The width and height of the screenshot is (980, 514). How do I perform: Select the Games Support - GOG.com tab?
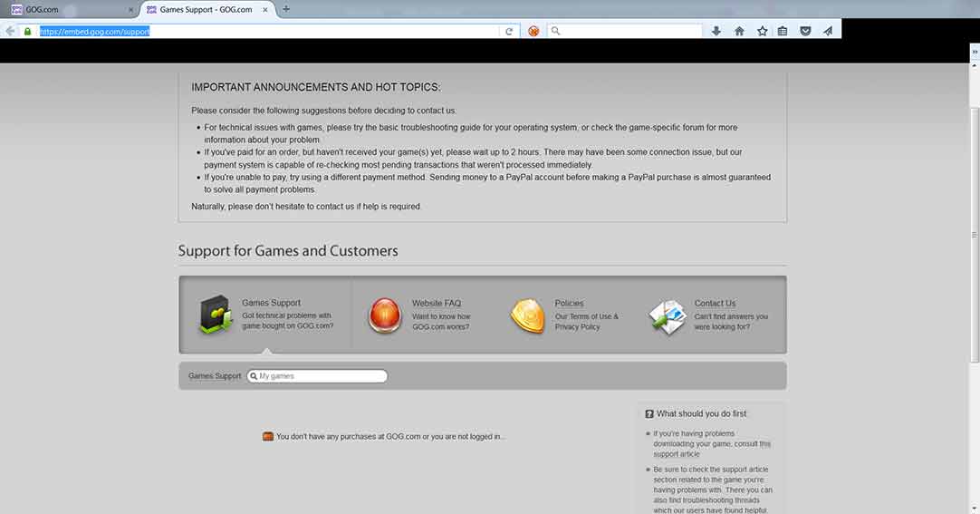[x=207, y=9]
